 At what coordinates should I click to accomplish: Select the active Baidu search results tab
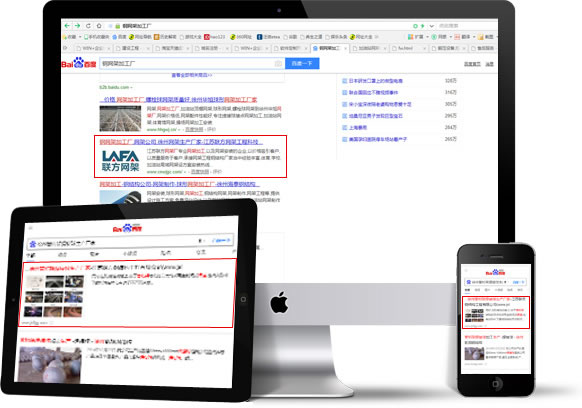(330, 48)
